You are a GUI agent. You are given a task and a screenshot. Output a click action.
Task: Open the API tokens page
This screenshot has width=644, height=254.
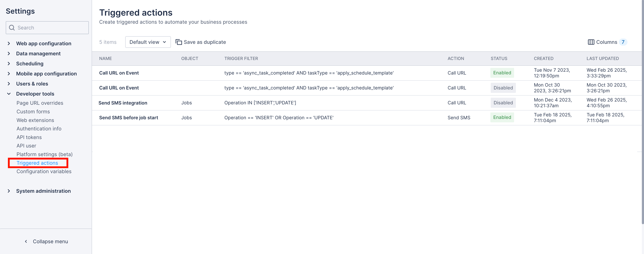pyautogui.click(x=29, y=137)
